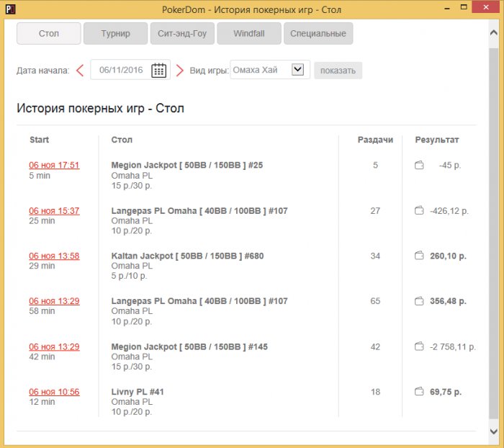Viewport: 504px width, 448px height.
Task: Click wallet icon beside -45 р. result
Action: tap(419, 166)
